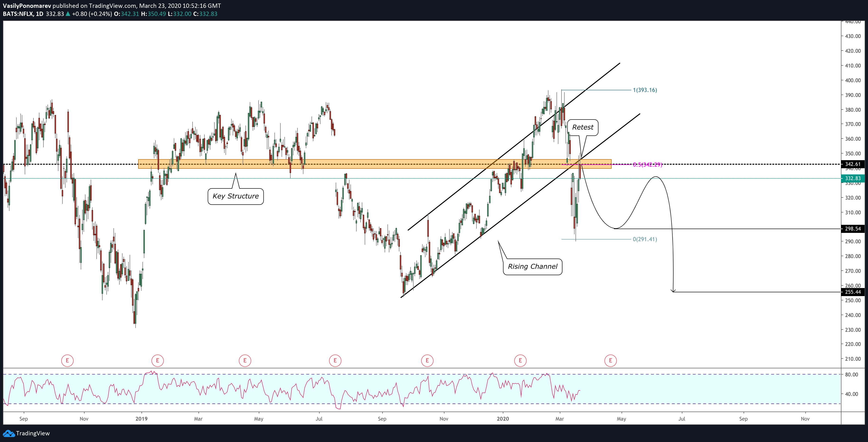Click the 400.00 price scale label
868x442 pixels.
[x=853, y=80]
